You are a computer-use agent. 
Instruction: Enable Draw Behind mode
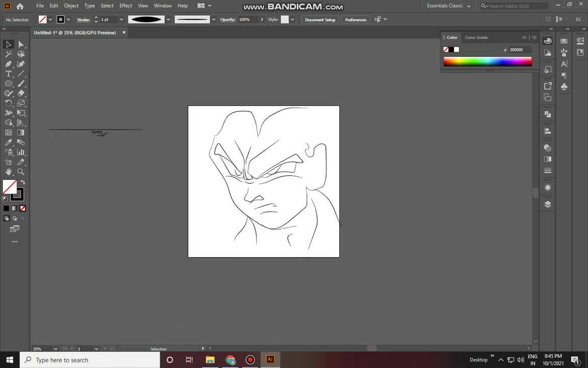point(15,218)
